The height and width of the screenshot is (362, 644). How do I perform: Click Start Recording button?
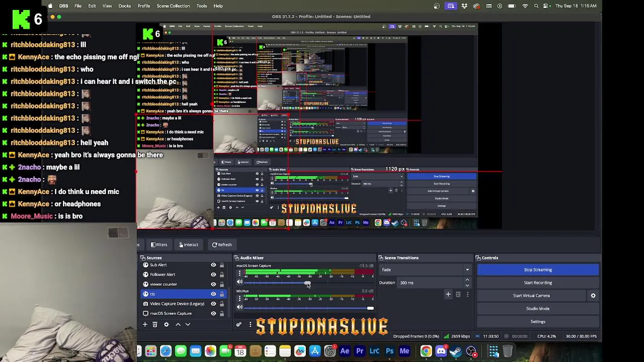538,283
